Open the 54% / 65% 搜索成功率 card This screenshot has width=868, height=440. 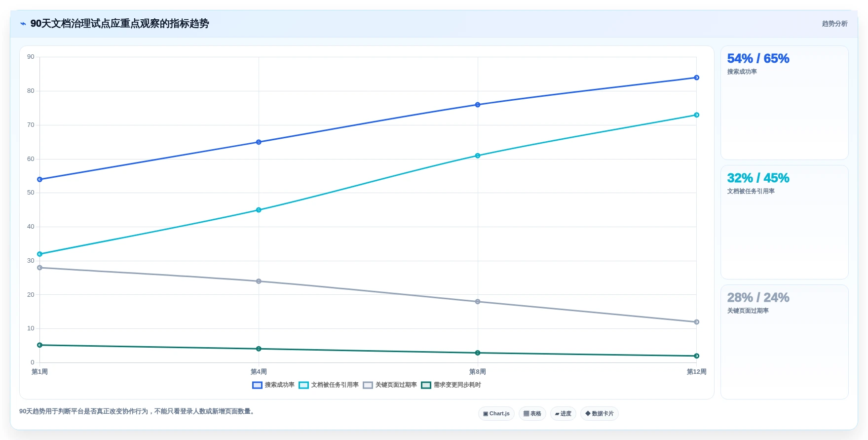[785, 103]
